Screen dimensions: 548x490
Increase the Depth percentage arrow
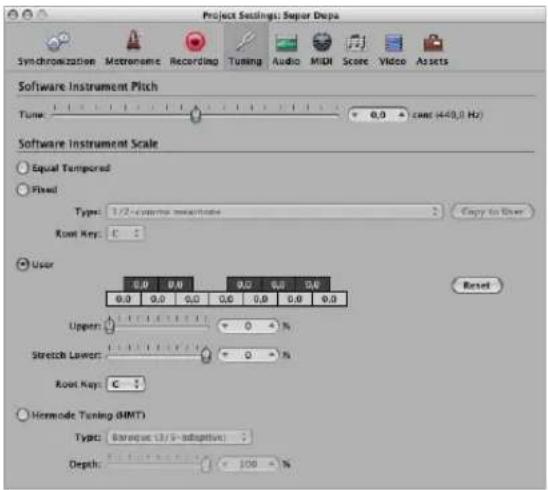[x=272, y=464]
